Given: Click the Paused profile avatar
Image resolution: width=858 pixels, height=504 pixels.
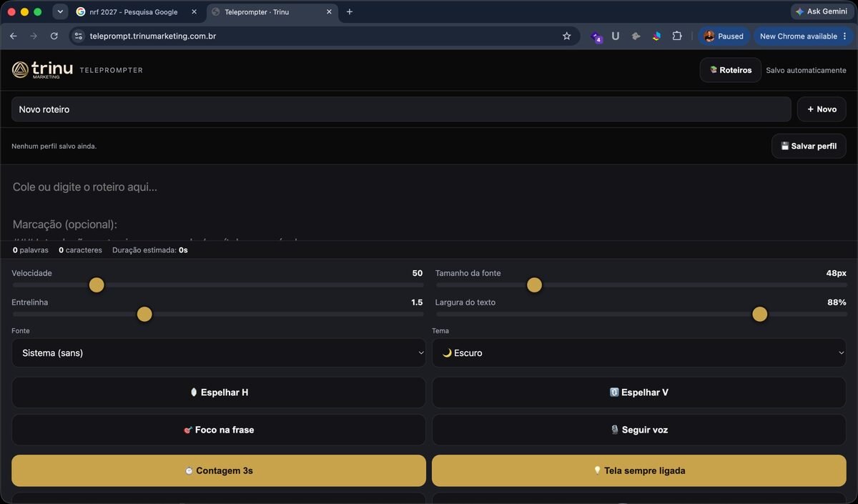Looking at the screenshot, I should click(724, 36).
